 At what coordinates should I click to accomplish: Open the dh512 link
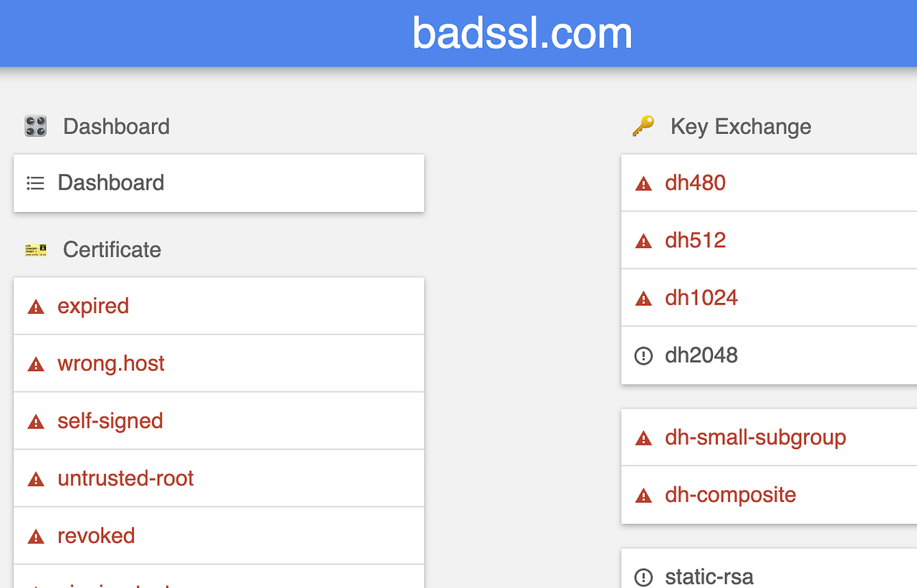(769, 240)
